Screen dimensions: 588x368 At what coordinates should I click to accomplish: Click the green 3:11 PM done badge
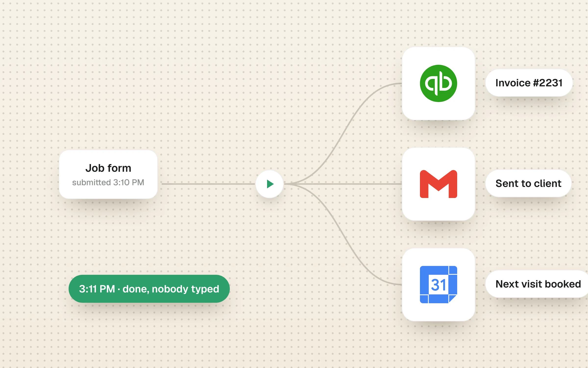[149, 289]
